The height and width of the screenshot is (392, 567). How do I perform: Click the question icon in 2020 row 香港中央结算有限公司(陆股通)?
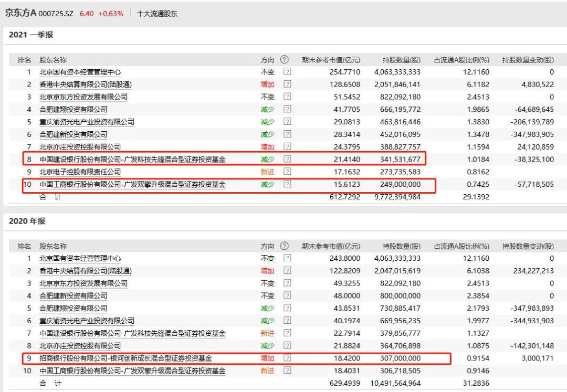(288, 271)
